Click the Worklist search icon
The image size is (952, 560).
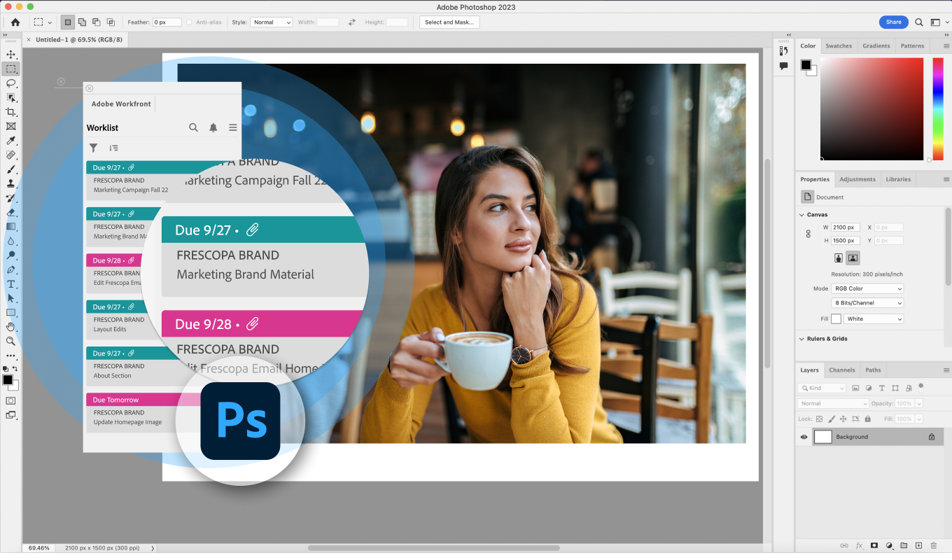(x=193, y=127)
